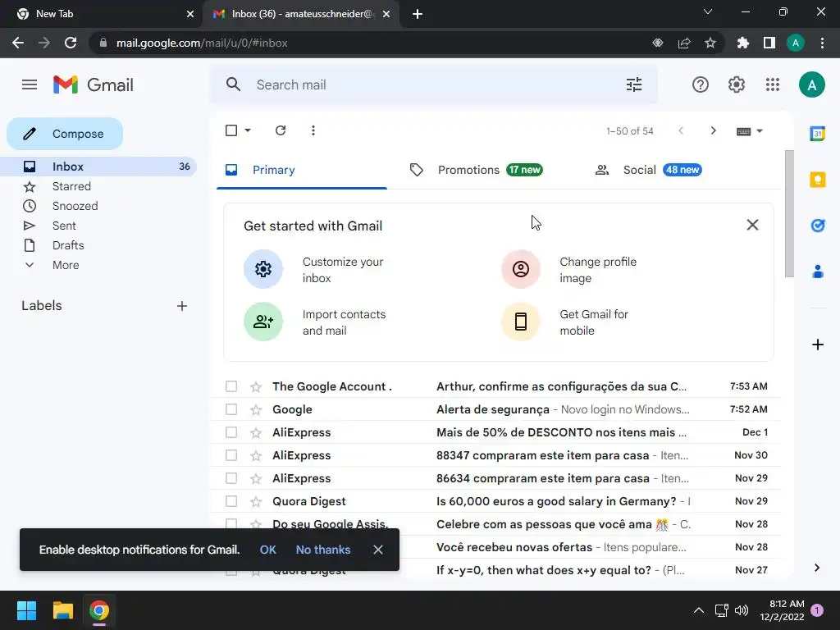
Task: Open the Google Account avatar in Gmail
Action: (x=811, y=84)
